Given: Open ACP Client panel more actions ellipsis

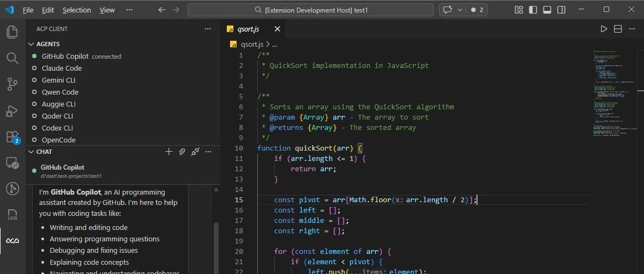Looking at the screenshot, I should (x=208, y=29).
